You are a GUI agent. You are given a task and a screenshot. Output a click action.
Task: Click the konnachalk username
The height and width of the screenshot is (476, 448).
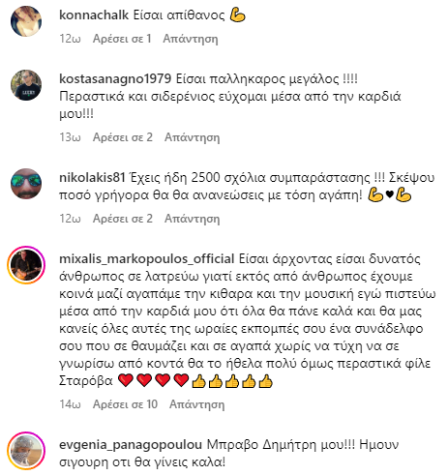(x=94, y=15)
